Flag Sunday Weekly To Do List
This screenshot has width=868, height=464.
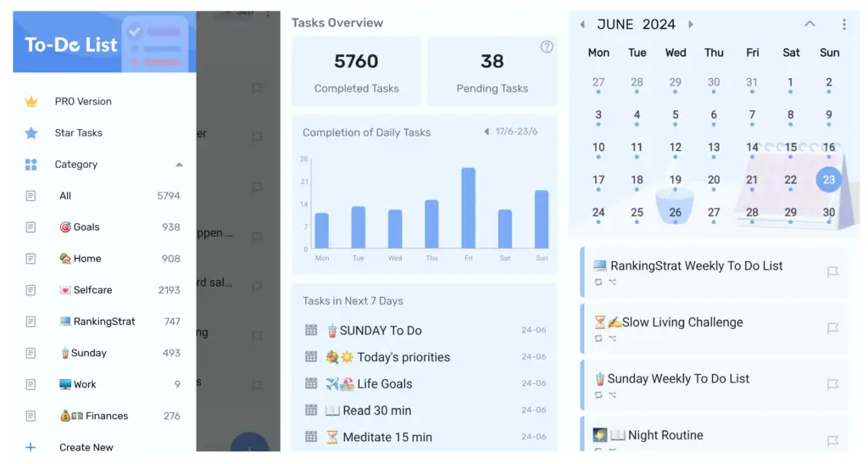pos(832,385)
